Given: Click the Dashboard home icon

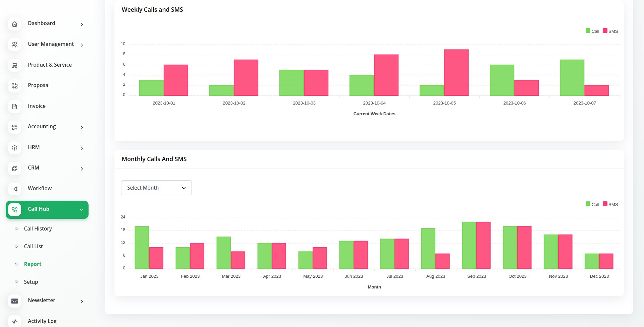Looking at the screenshot, I should click(14, 24).
